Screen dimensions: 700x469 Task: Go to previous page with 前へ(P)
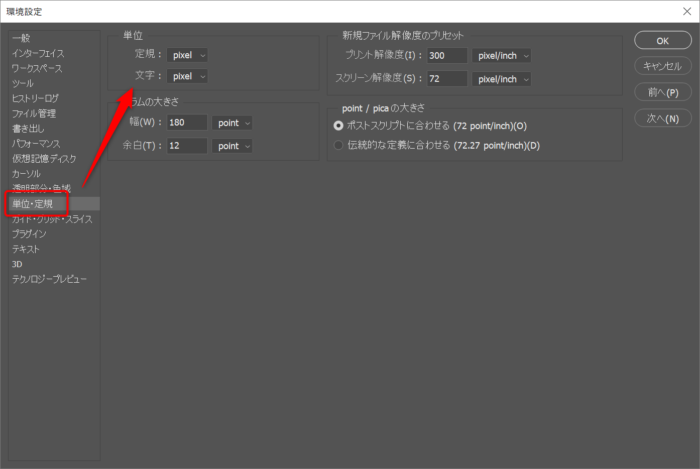662,92
